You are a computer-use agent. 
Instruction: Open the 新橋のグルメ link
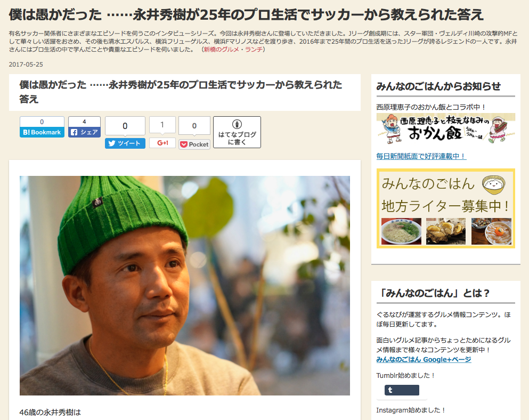pyautogui.click(x=221, y=49)
